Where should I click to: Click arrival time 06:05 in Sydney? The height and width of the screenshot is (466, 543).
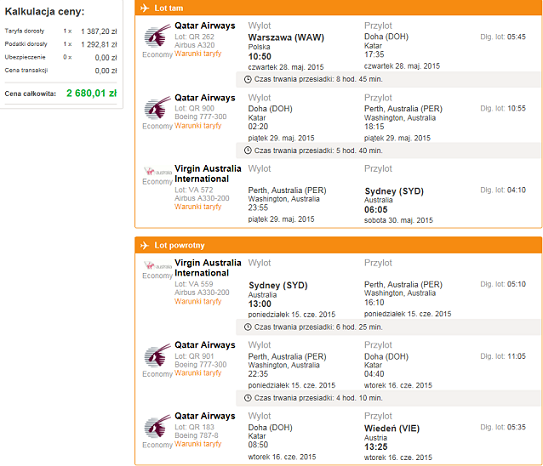pyautogui.click(x=376, y=210)
